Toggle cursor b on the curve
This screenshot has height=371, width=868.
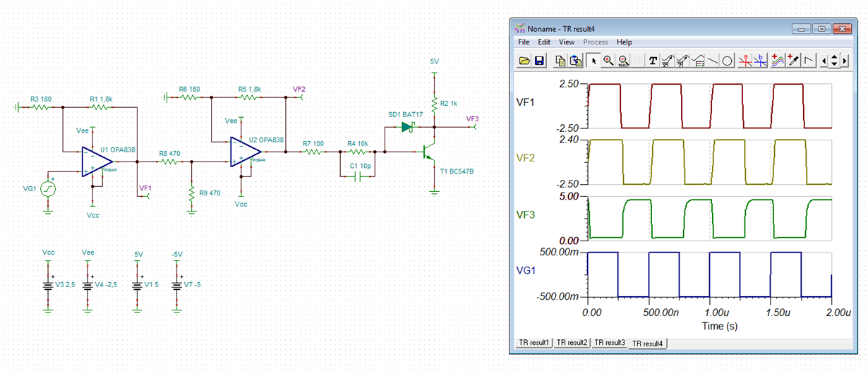760,61
